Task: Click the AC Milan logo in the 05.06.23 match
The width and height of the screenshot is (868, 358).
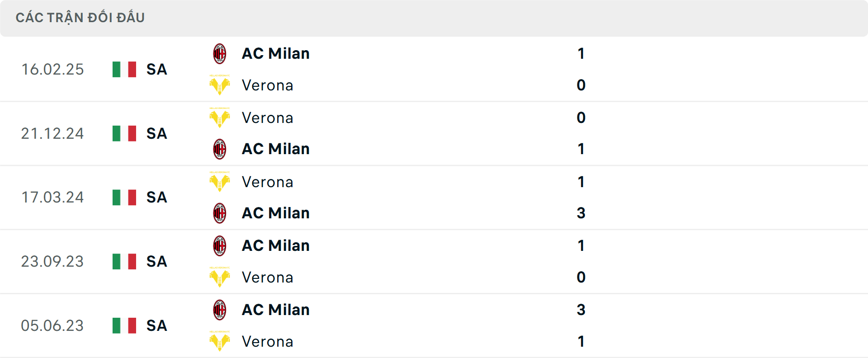Action: (x=220, y=310)
